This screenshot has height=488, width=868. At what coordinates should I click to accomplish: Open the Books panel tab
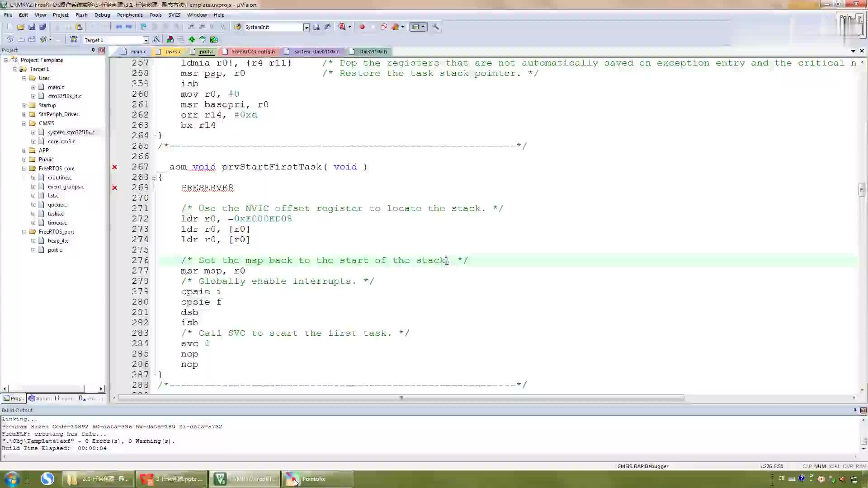pyautogui.click(x=39, y=399)
